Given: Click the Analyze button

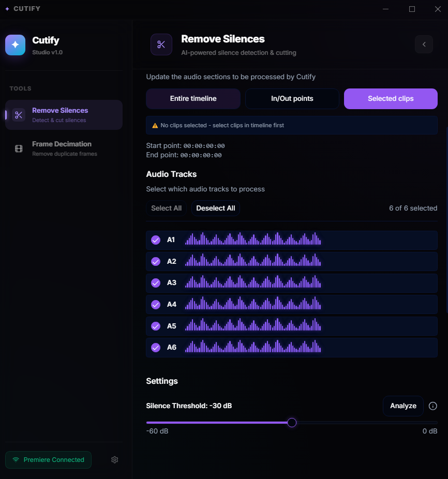Looking at the screenshot, I should pos(403,406).
